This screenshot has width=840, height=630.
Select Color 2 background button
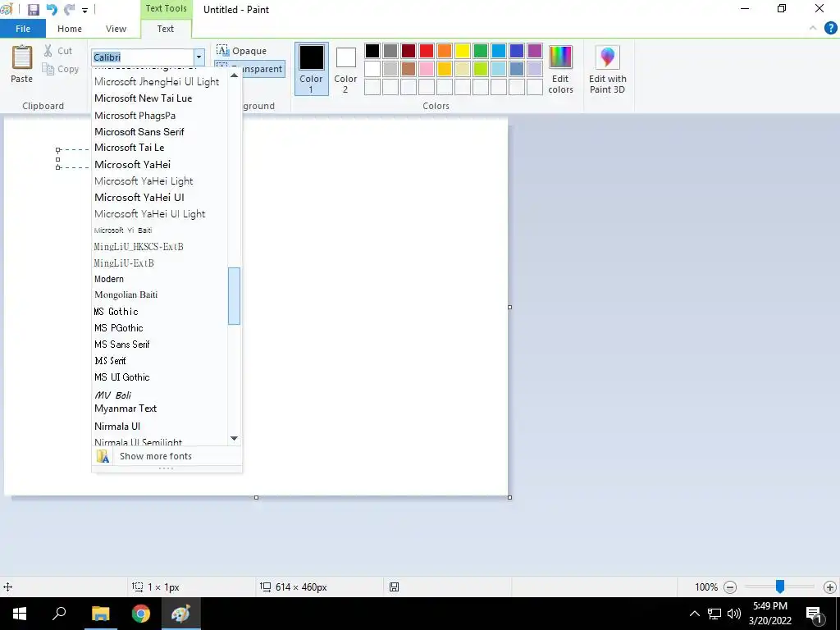pyautogui.click(x=345, y=70)
